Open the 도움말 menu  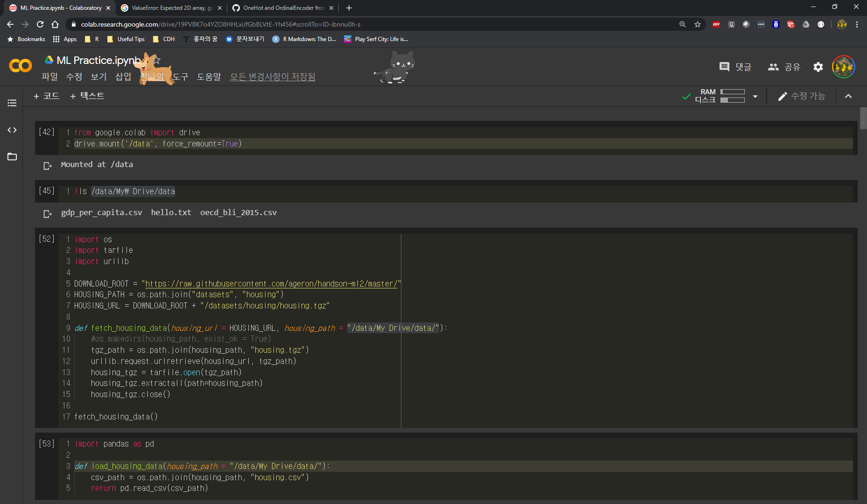click(x=209, y=77)
